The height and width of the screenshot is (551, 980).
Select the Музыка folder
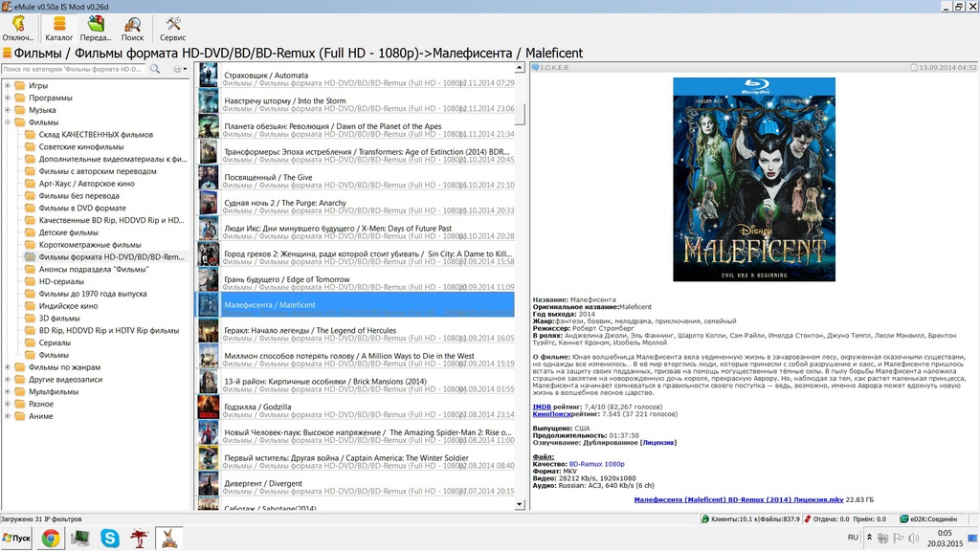click(35, 110)
